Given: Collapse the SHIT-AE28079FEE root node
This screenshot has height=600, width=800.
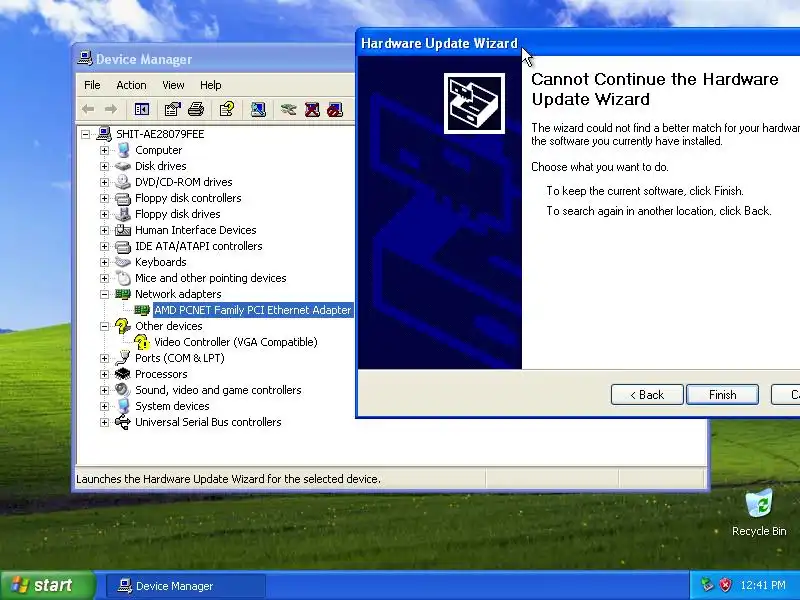Looking at the screenshot, I should tap(85, 134).
